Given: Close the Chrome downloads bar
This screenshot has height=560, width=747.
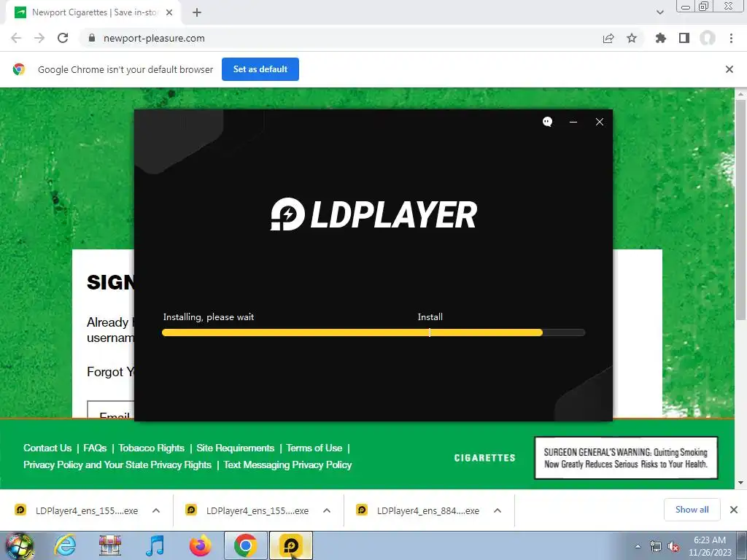Looking at the screenshot, I should coord(734,510).
